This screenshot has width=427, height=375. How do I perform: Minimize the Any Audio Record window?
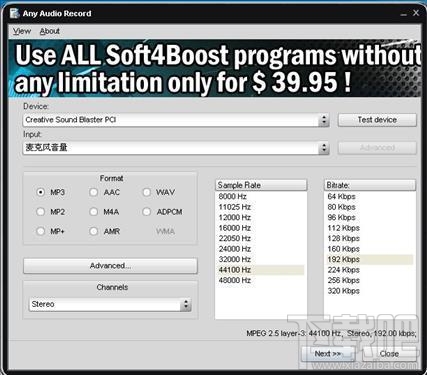coord(403,14)
